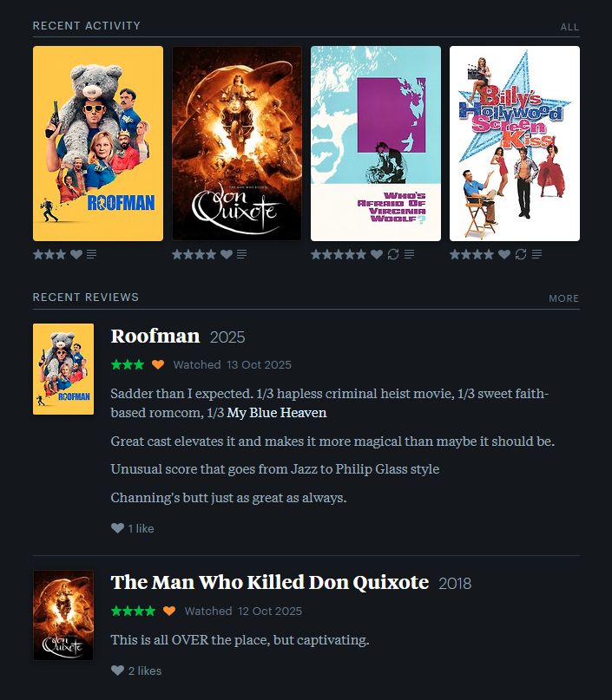Click rewatch icon under Billy's Hollywood Screen Kiss

[521, 254]
